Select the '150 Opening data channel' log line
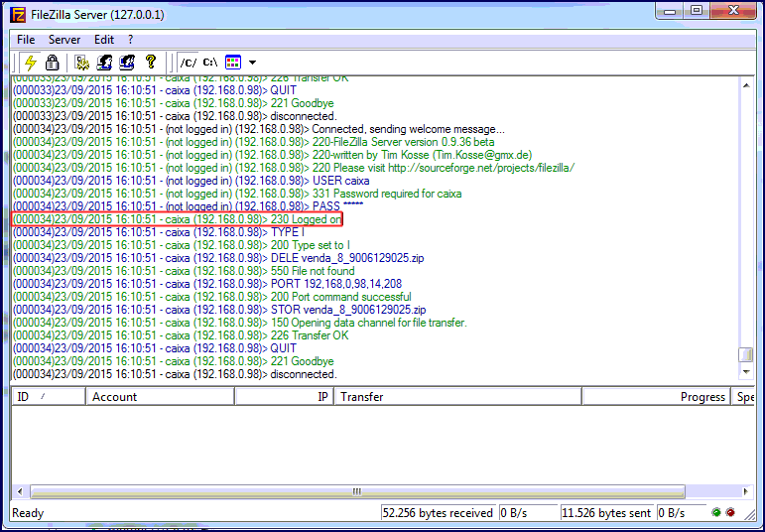This screenshot has width=765, height=532. 240,323
